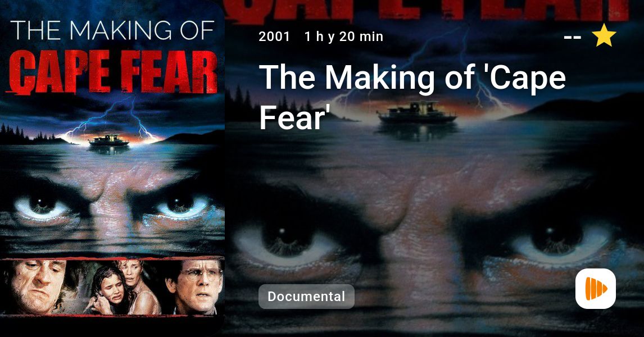Click the 2001 release year
The width and height of the screenshot is (644, 337).
274,37
